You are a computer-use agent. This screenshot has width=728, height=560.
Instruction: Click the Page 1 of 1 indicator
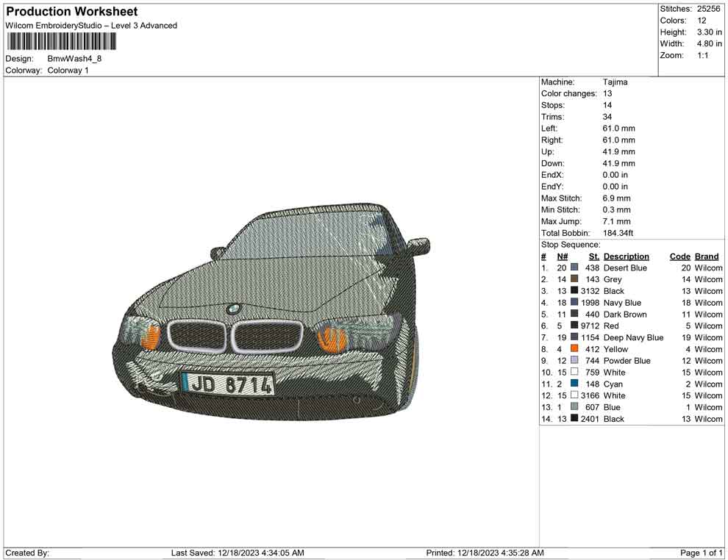tap(701, 553)
